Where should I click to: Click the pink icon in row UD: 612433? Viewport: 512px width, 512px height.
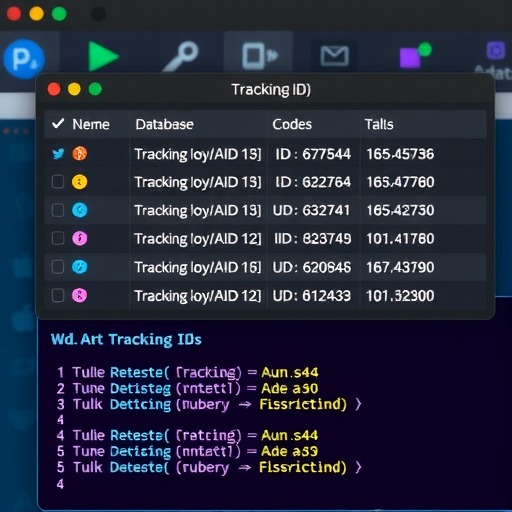tap(80, 295)
